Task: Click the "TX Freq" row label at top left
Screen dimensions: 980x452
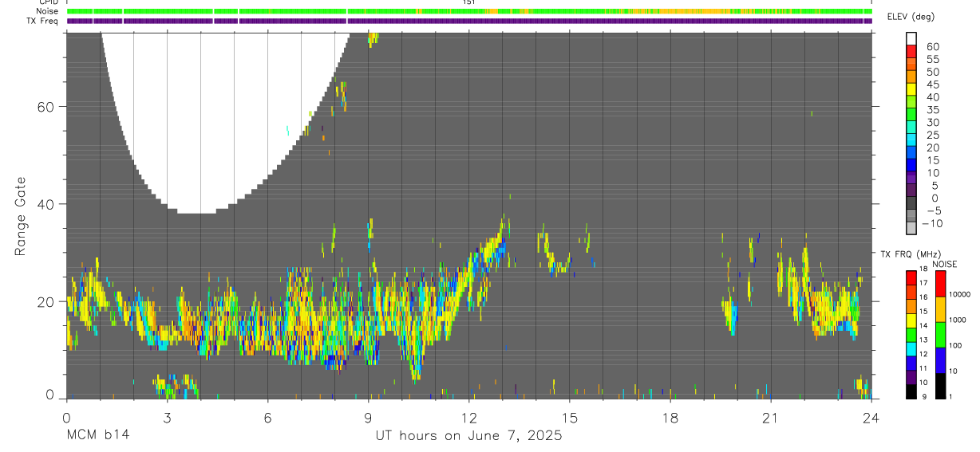Action: tap(43, 21)
